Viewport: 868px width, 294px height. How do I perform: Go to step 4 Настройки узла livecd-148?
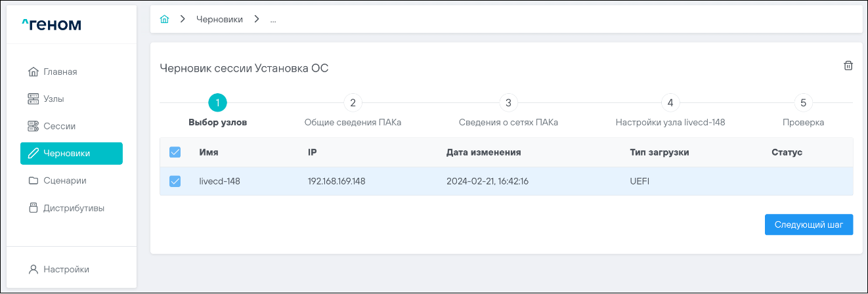(670, 103)
